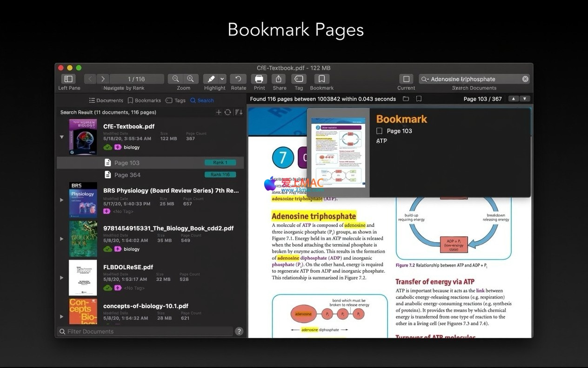Check the Page 103 bookmark checkbox
The width and height of the screenshot is (588, 368).
point(380,131)
